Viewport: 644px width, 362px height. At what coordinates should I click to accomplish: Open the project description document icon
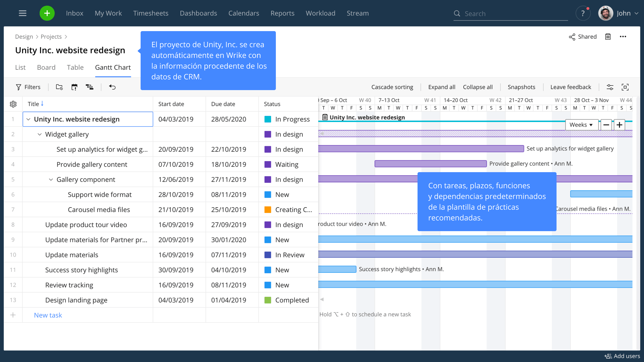tap(608, 37)
